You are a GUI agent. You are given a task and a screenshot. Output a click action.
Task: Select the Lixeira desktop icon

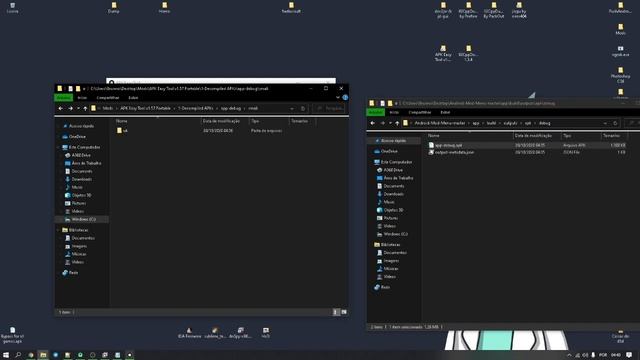point(12,8)
